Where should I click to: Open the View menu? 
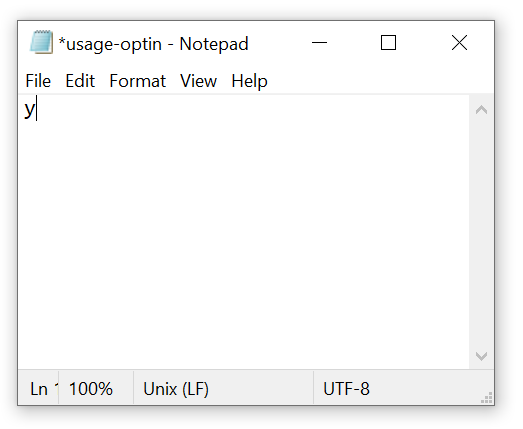pos(198,81)
